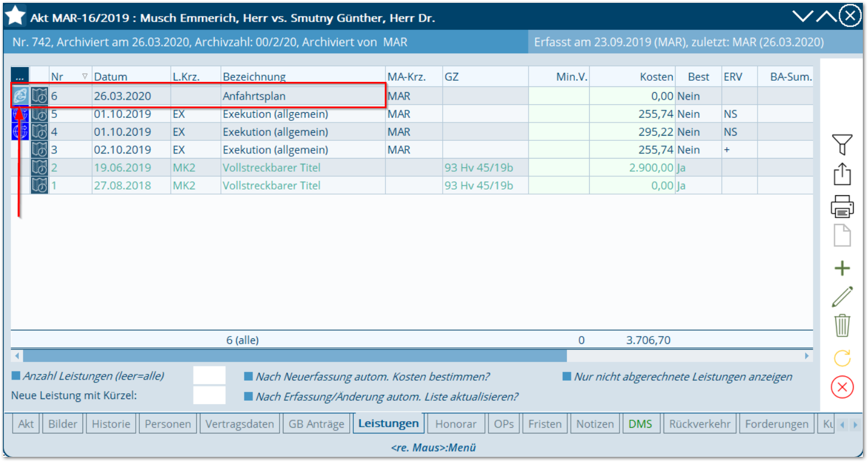The width and height of the screenshot is (868, 462).
Task: Click the horizontal scrollbar's right arrow
Action: click(x=807, y=356)
